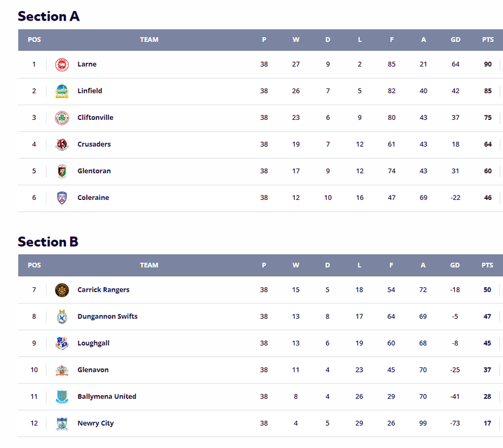Click the Loughgall club crest
The height and width of the screenshot is (448, 503).
pos(62,343)
